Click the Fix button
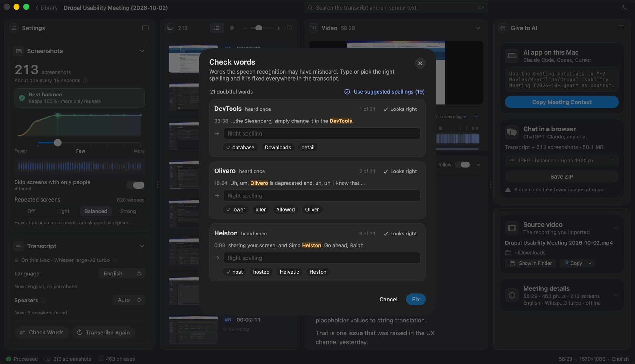This screenshot has width=635, height=364. [416, 299]
